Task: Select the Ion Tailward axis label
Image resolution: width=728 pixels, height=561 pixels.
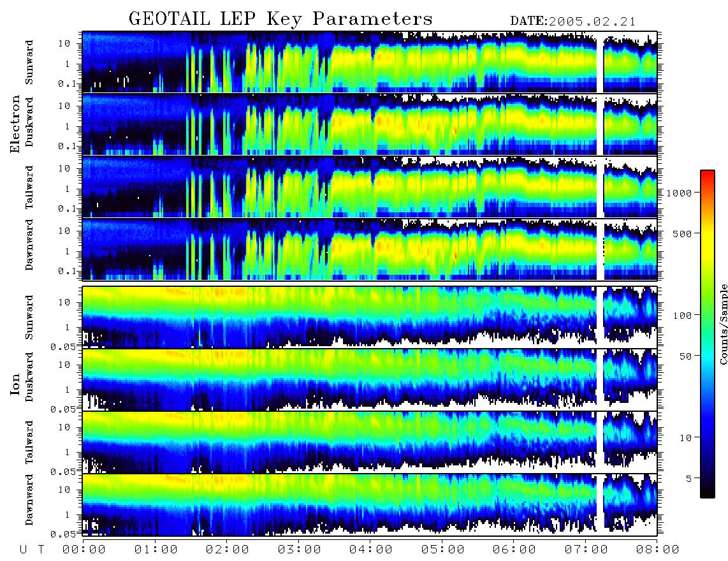Action: click(x=29, y=442)
